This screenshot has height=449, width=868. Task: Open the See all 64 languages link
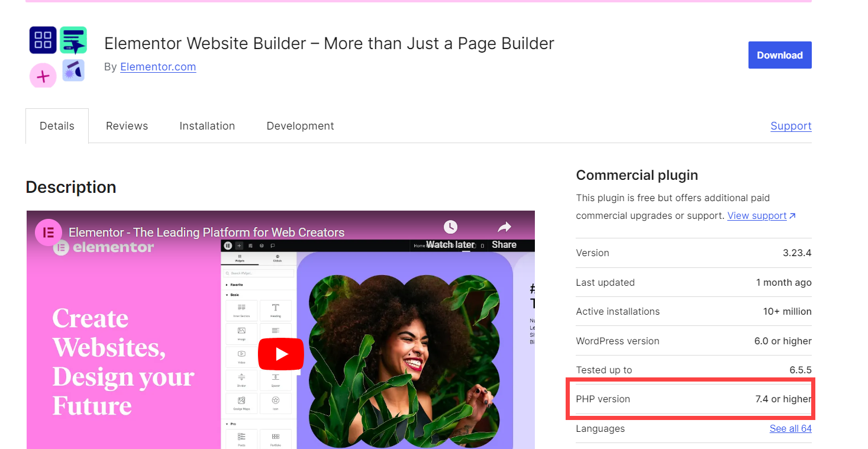[x=790, y=428]
